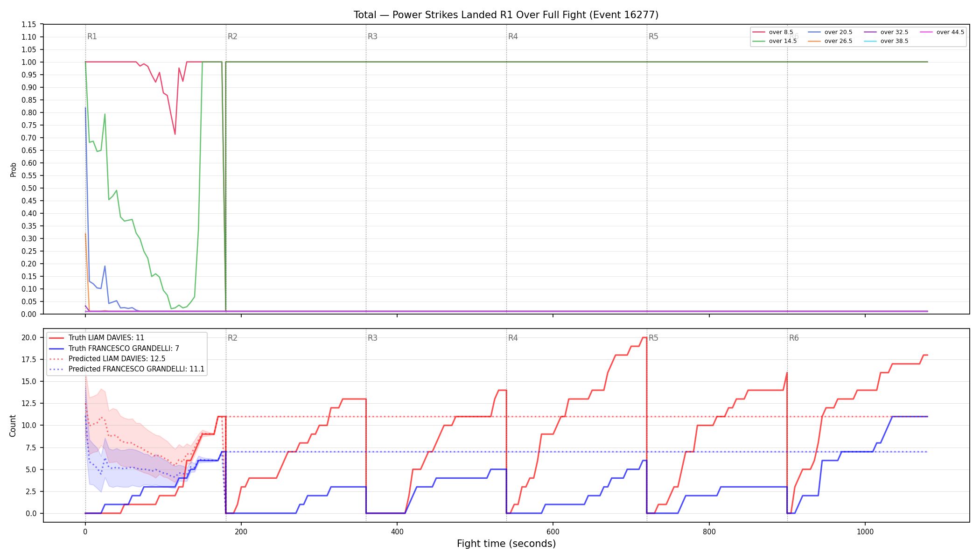Click the 'Prob' y-axis label
The width and height of the screenshot is (980, 560).
tap(13, 169)
